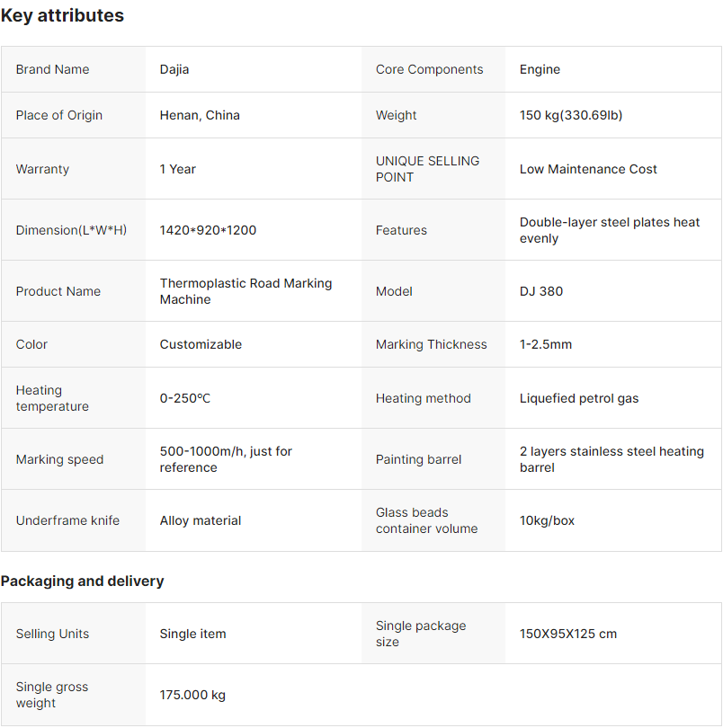Click the Packaging and delivery heading
Image resolution: width=723 pixels, height=728 pixels.
[x=82, y=581]
